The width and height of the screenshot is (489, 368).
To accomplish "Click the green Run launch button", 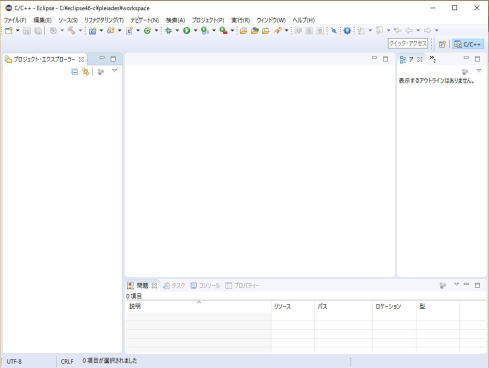I will (187, 31).
